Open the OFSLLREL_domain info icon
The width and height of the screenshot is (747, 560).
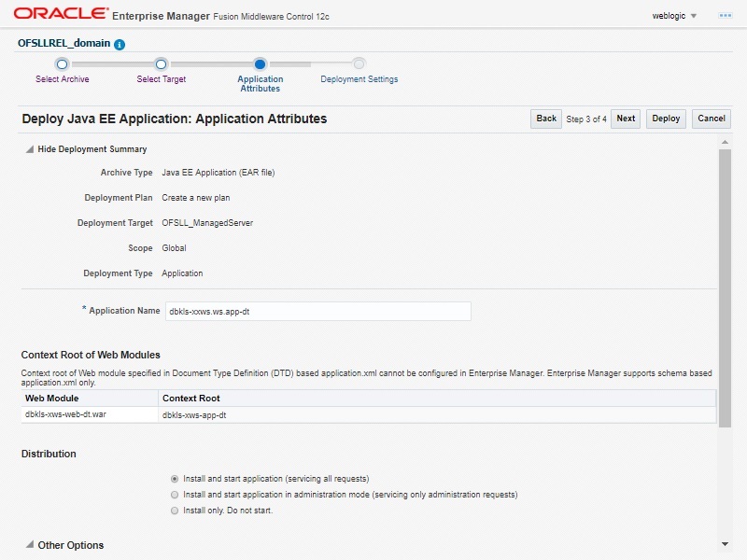120,44
